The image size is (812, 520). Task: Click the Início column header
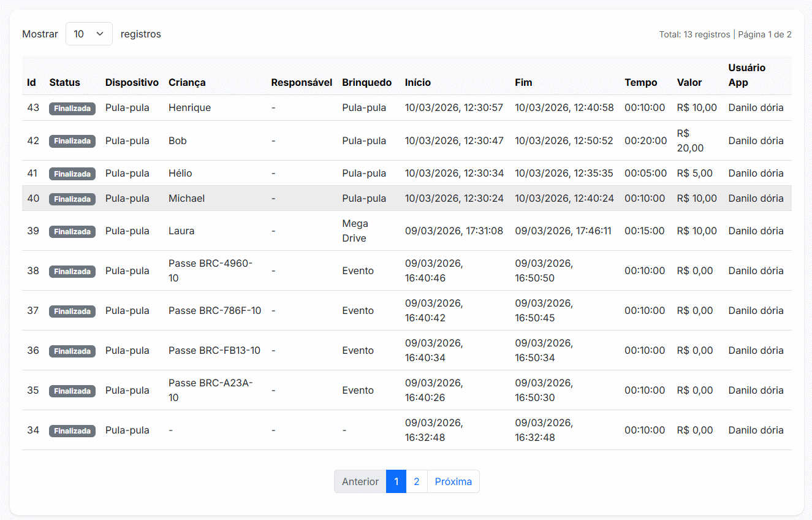pos(417,82)
